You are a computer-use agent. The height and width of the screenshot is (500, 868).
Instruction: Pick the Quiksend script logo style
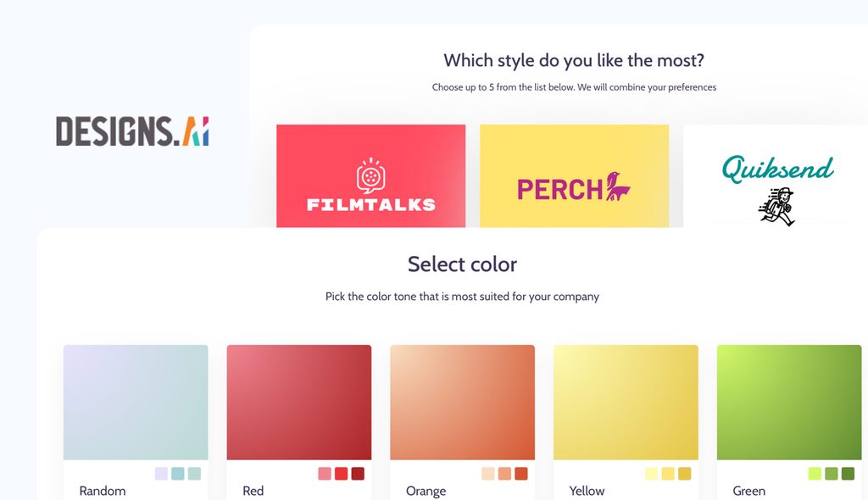click(777, 169)
